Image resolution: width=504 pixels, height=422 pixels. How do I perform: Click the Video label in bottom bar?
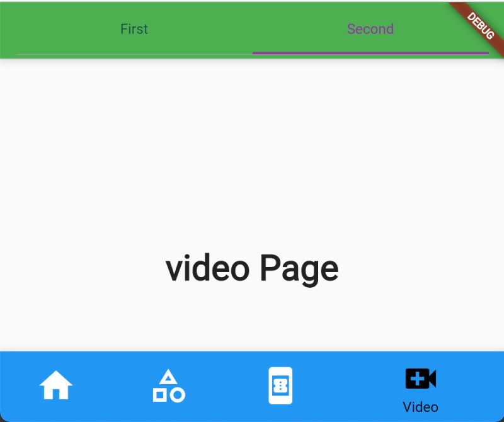420,407
